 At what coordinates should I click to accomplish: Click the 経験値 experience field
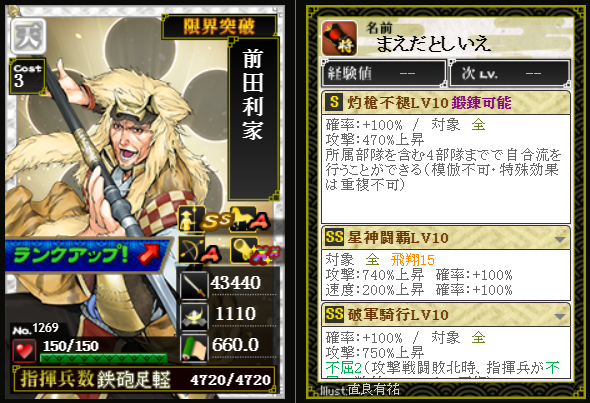tap(384, 73)
